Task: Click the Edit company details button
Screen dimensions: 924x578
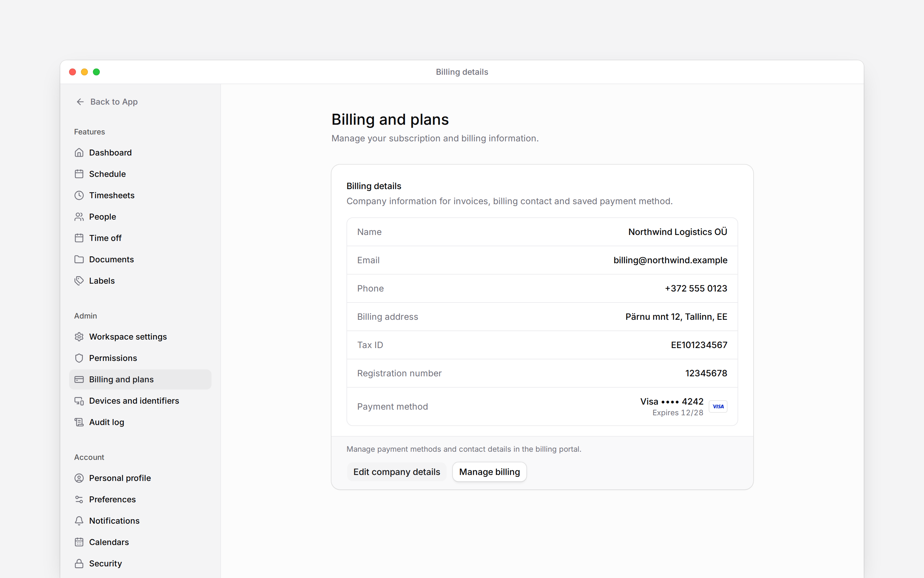Action: pyautogui.click(x=396, y=472)
